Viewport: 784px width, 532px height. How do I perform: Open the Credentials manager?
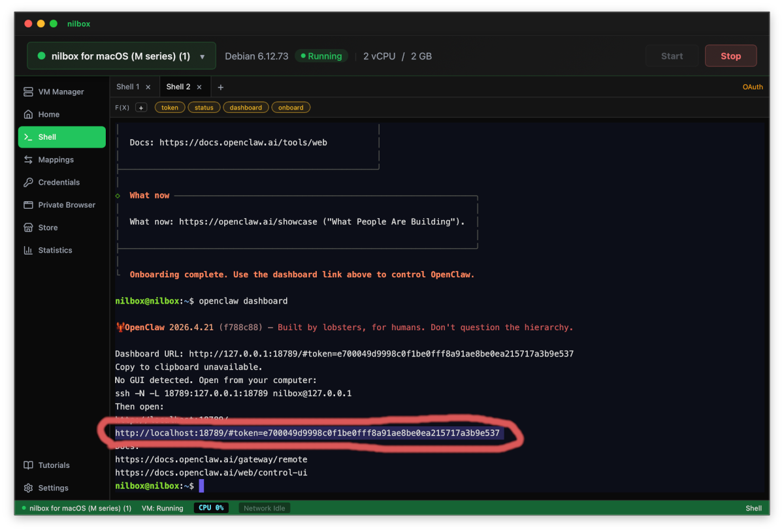point(59,182)
